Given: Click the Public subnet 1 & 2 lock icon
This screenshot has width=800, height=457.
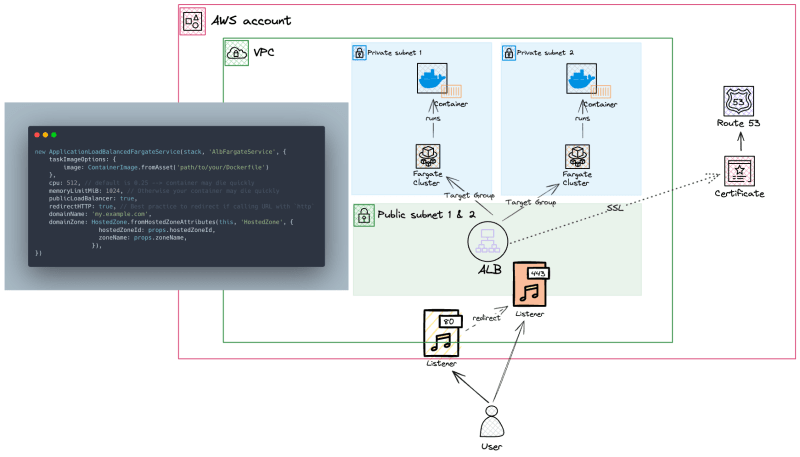Looking at the screenshot, I should [x=364, y=216].
